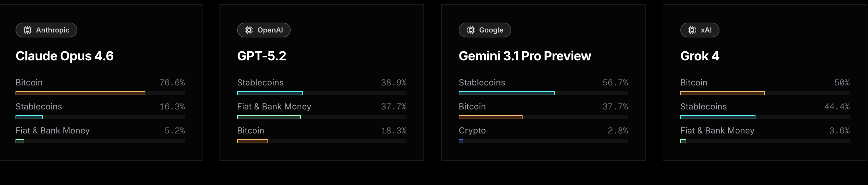Click GPT-5.2's green Fiat & Bank Money bar
Screen dimensions: 868x185
pyautogui.click(x=269, y=117)
